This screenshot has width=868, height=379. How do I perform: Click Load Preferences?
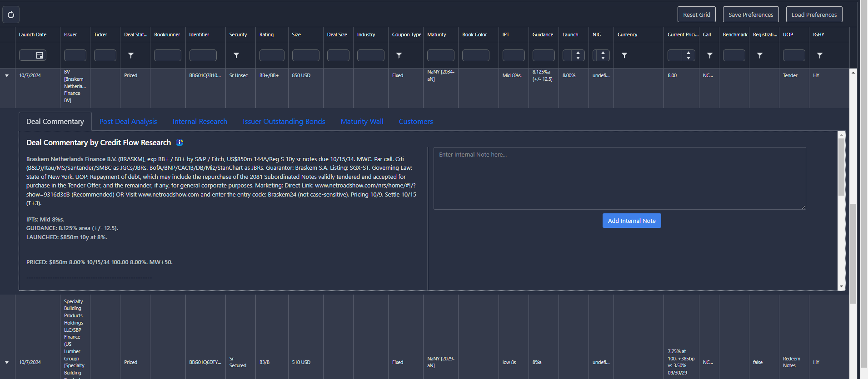click(814, 15)
